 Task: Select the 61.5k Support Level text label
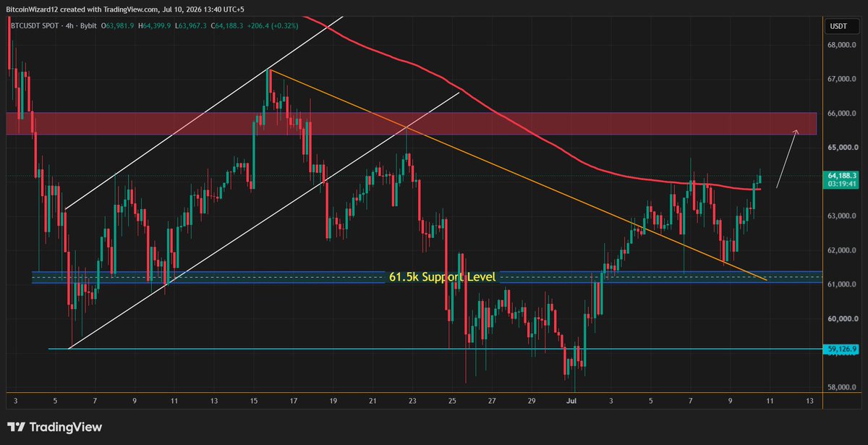441,276
